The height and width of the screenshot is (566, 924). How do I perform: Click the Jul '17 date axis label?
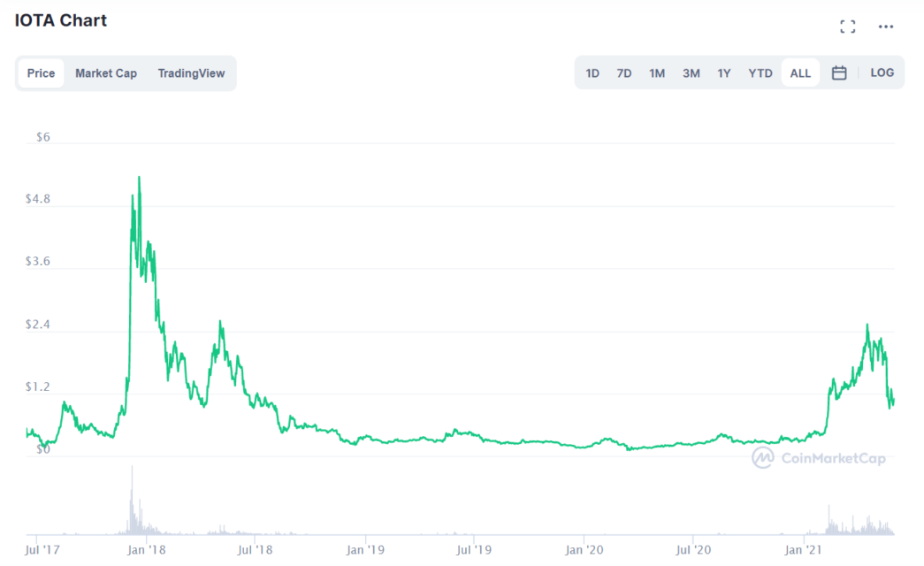point(42,550)
